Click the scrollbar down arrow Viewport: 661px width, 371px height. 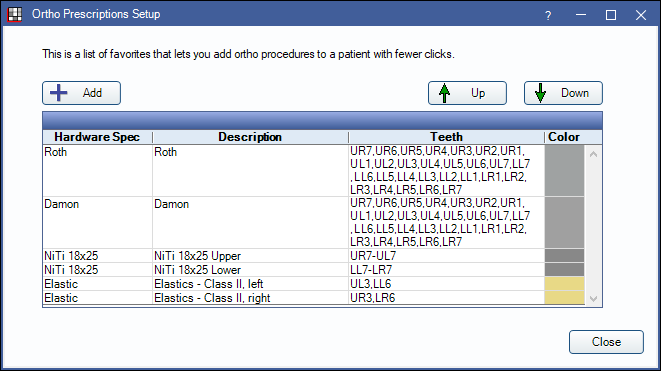pyautogui.click(x=594, y=298)
